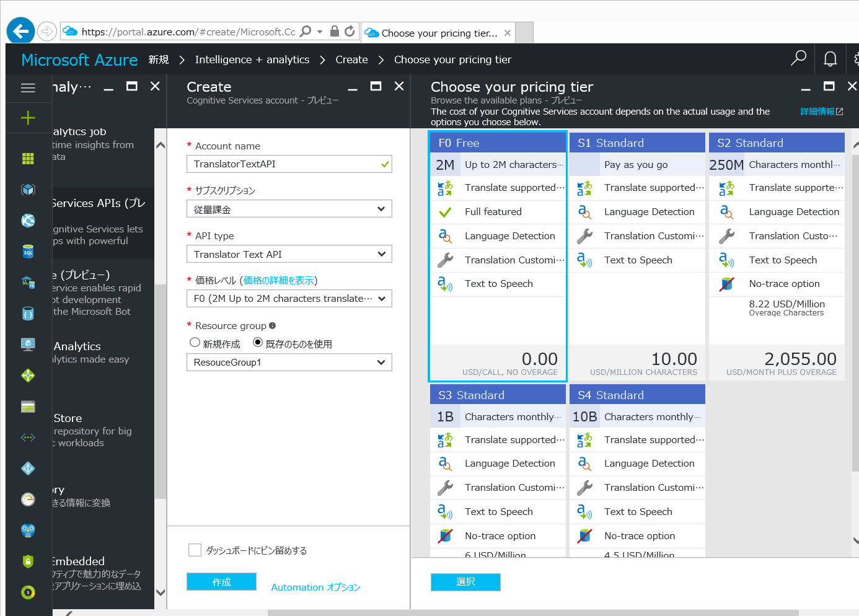Check the pin to dashboard checkbox

(x=195, y=550)
